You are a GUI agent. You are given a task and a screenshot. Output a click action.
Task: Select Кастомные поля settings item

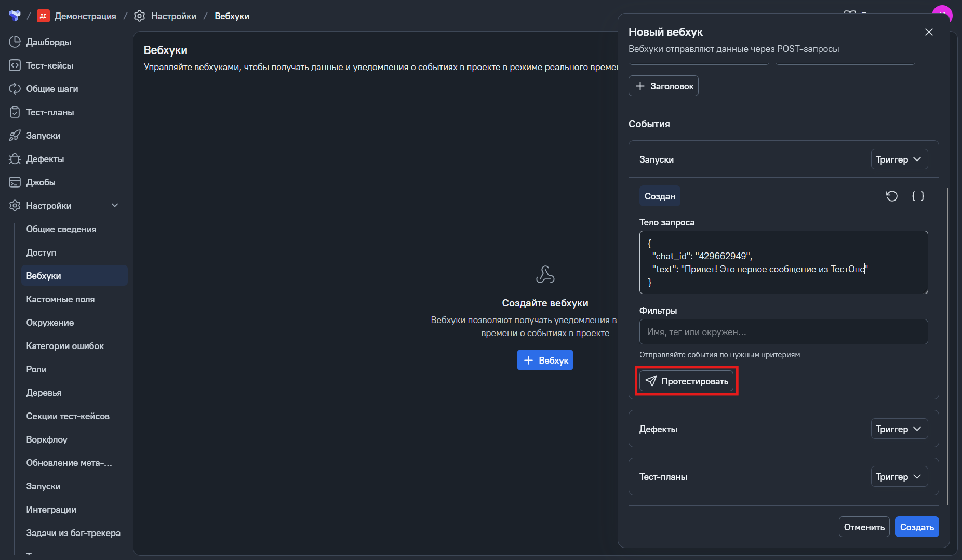pos(60,299)
